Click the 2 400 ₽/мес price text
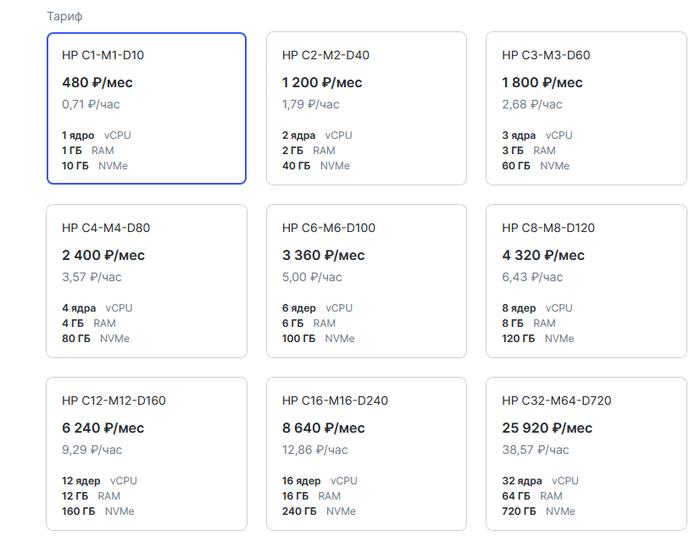Image resolution: width=700 pixels, height=536 pixels. pyautogui.click(x=102, y=255)
